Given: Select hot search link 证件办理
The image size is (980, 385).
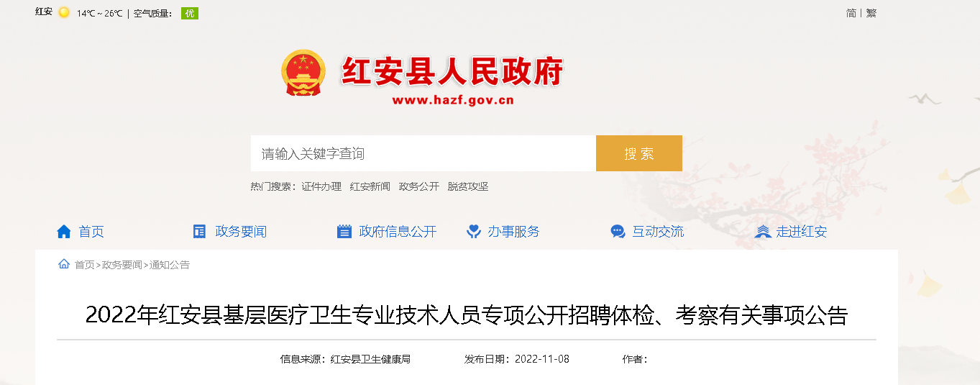Looking at the screenshot, I should click(321, 186).
